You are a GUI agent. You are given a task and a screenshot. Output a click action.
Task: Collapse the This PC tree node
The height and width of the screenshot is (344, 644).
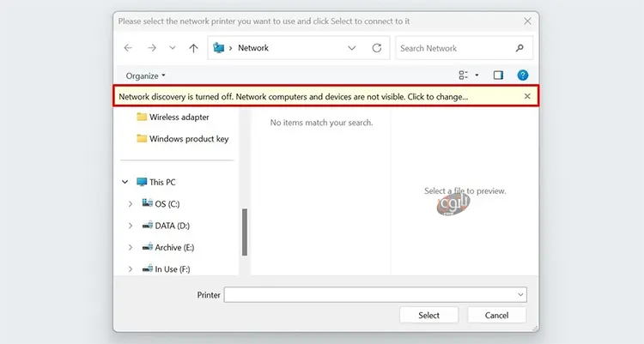click(126, 182)
